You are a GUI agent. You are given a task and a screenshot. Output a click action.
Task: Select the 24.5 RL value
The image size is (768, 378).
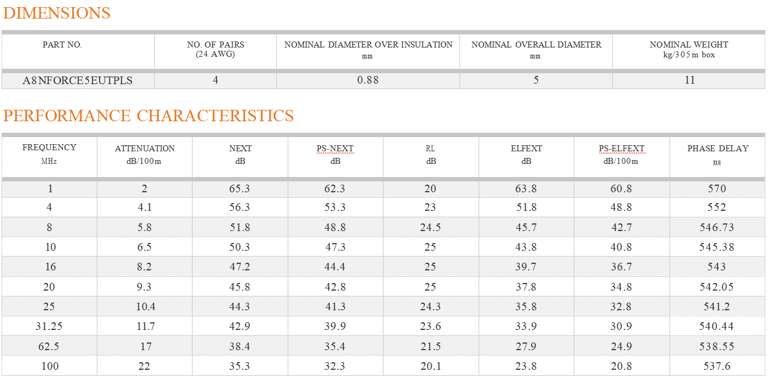click(x=431, y=228)
